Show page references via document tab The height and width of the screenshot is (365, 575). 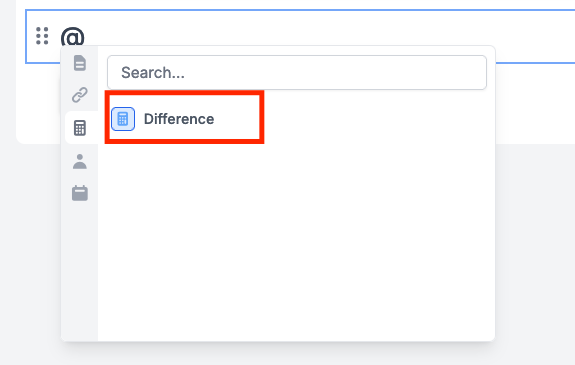click(80, 63)
